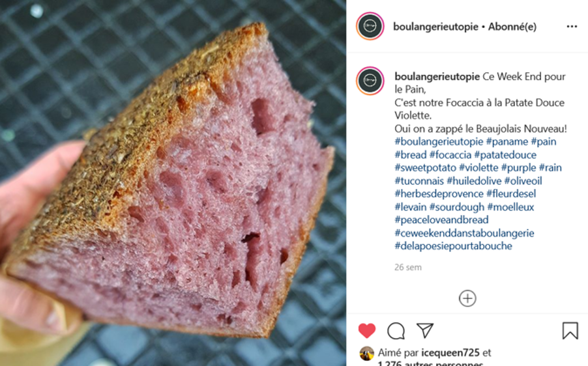Toggle Abonné(e) following status in header
Viewport: 588px width, 366px height.
[x=512, y=27]
